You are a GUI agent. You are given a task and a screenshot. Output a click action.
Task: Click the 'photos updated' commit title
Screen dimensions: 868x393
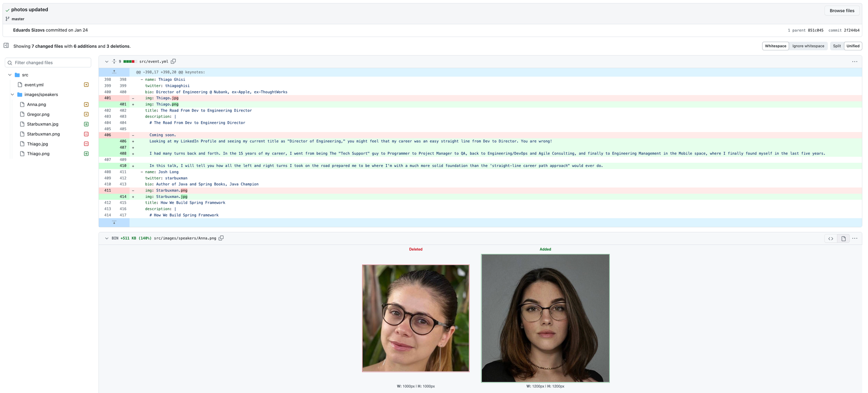tap(30, 10)
